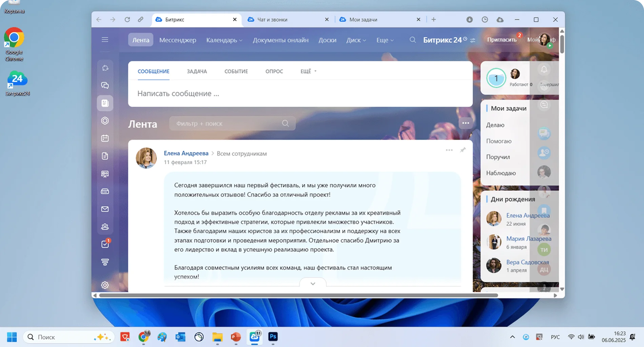644x347 pixels.
Task: Click the notifications bell icon
Action: (544, 69)
